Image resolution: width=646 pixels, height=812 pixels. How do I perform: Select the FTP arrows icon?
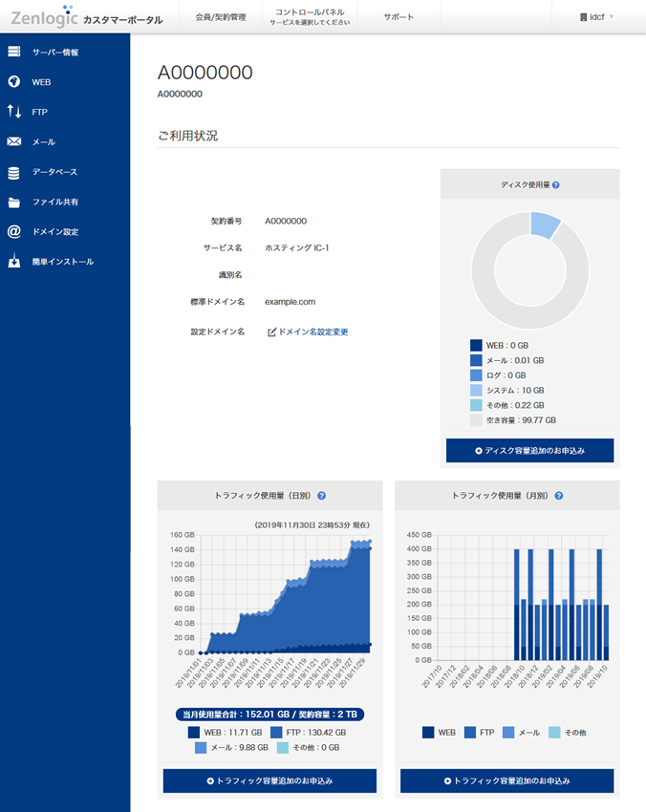pyautogui.click(x=13, y=112)
